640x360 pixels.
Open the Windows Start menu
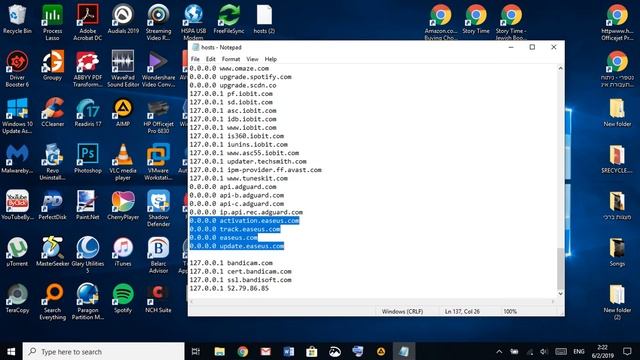click(11, 351)
